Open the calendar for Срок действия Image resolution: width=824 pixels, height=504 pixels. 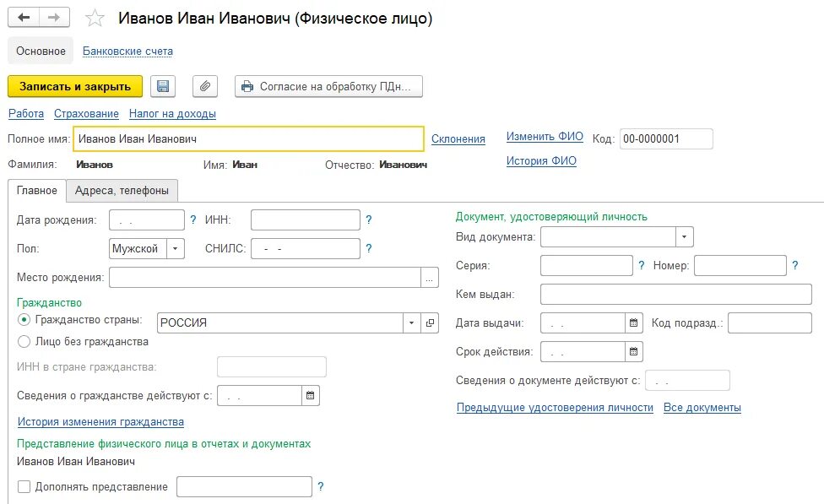(634, 351)
